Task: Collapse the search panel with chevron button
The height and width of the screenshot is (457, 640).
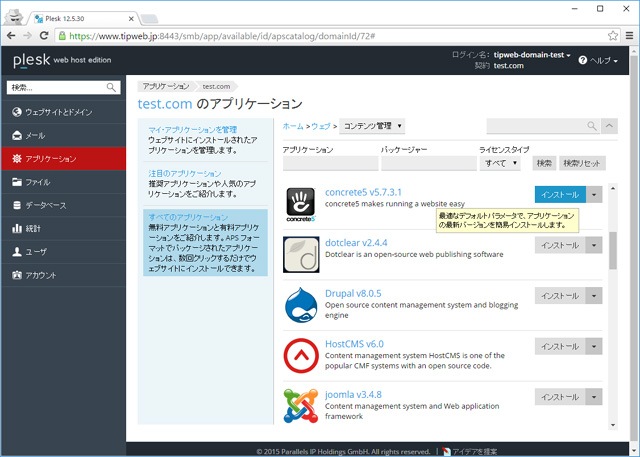Action: coord(609,126)
